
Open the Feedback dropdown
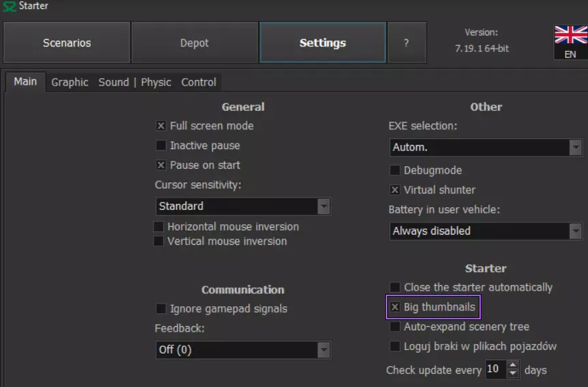[x=324, y=350]
